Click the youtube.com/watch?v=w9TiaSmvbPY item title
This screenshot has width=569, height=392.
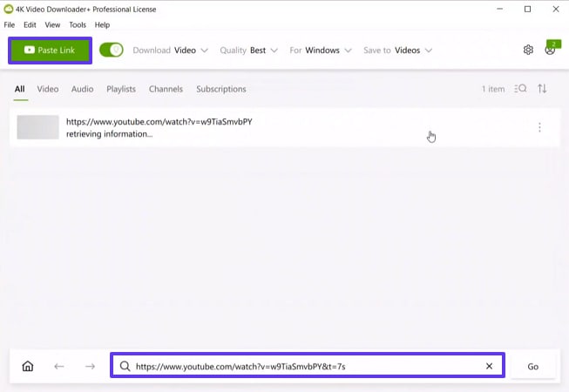tap(159, 122)
